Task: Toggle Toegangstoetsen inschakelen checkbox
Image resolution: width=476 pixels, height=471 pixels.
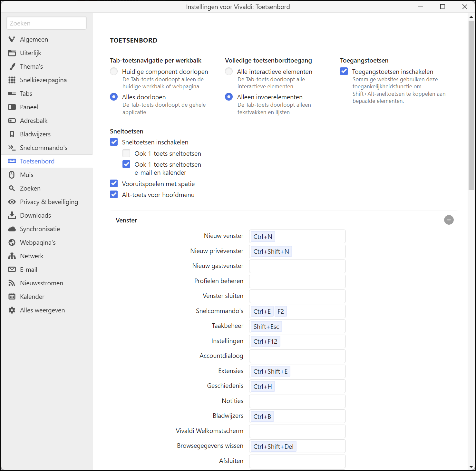Action: coord(344,71)
